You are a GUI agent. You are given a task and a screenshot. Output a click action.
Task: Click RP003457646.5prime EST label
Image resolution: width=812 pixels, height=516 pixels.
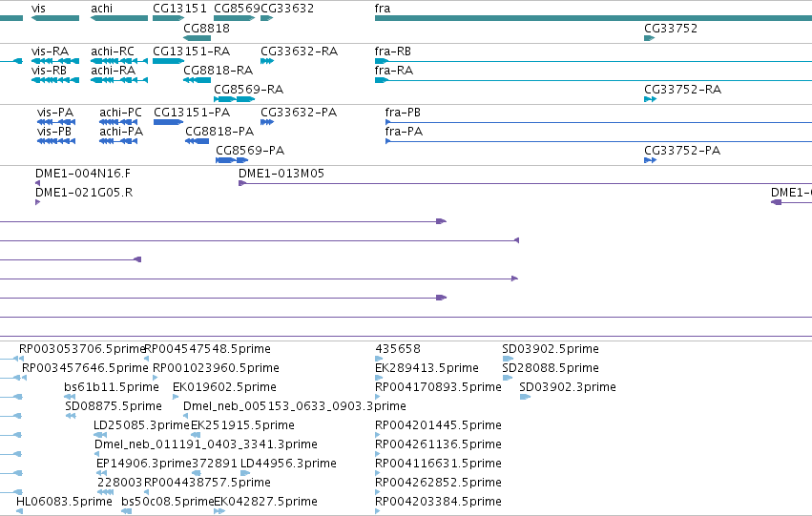(85, 368)
